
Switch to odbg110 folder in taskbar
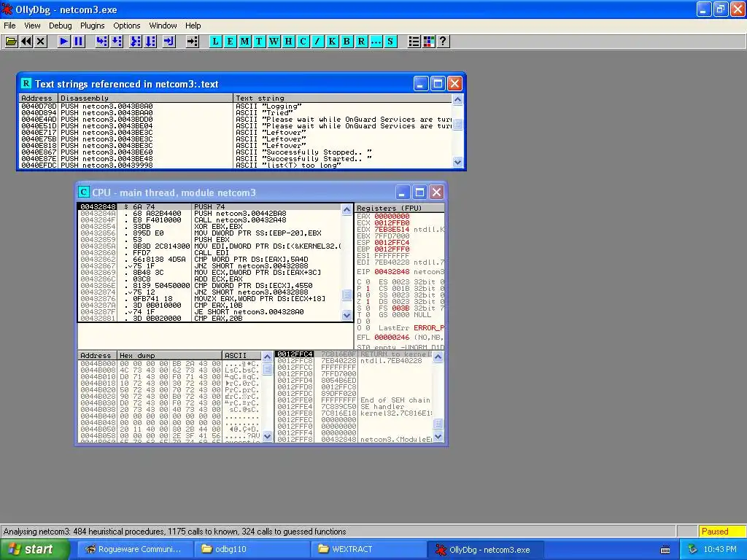point(252,549)
